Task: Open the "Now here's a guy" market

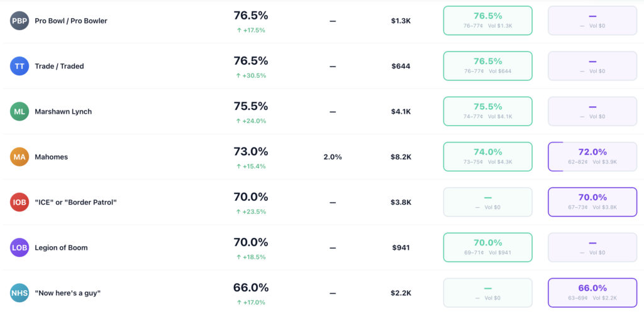Action: click(x=68, y=293)
